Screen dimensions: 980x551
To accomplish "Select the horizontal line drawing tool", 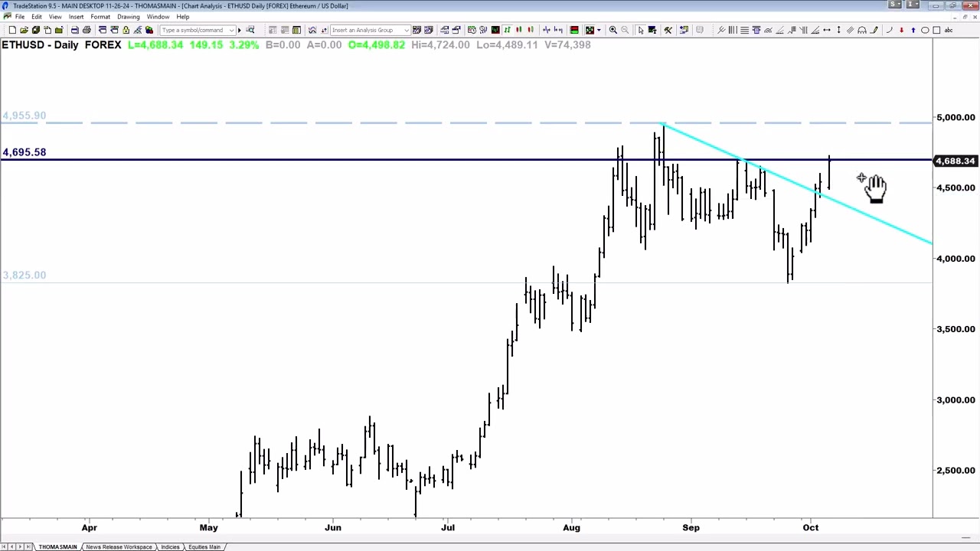I will click(x=743, y=30).
